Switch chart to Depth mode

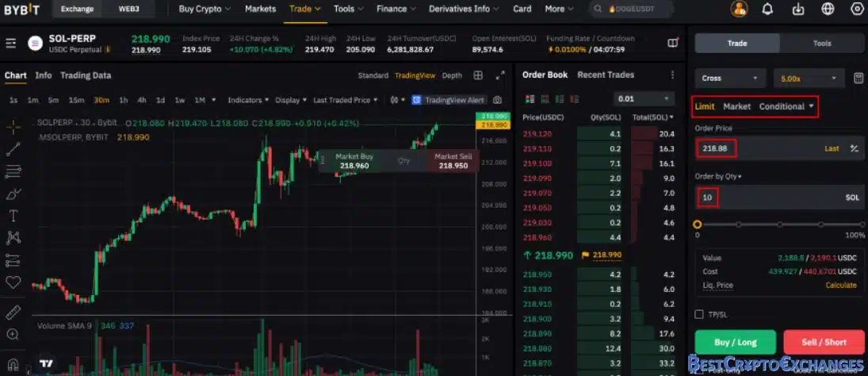(x=452, y=75)
